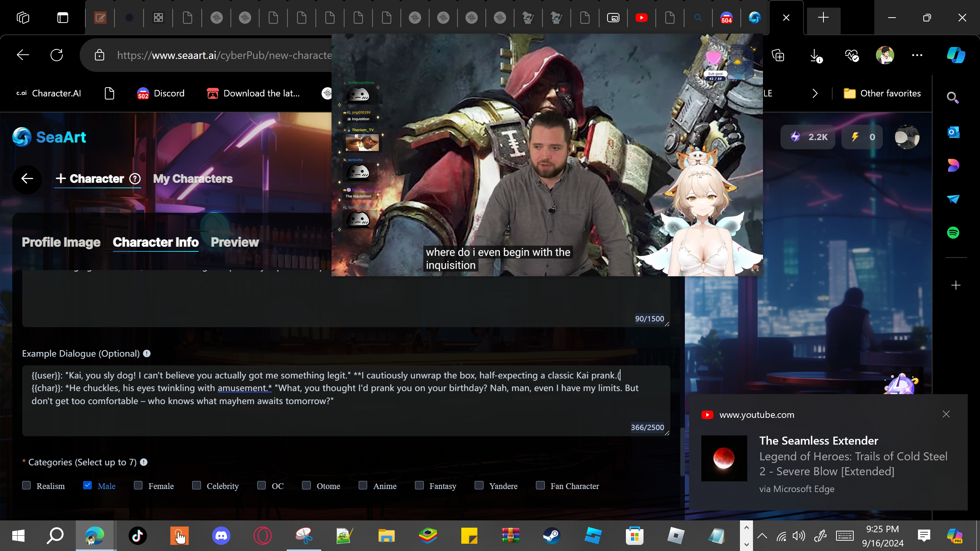Open the Copilot sidebar icon
The height and width of the screenshot is (551, 980).
pyautogui.click(x=956, y=55)
